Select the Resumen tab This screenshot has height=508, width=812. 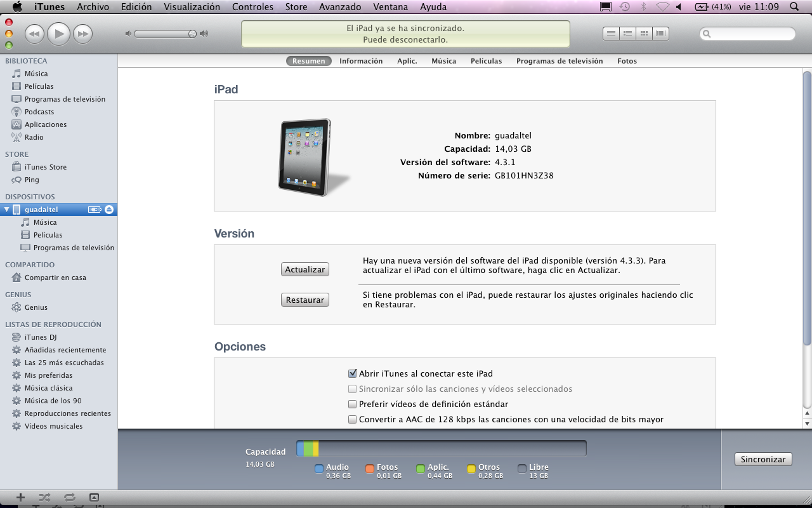[309, 61]
